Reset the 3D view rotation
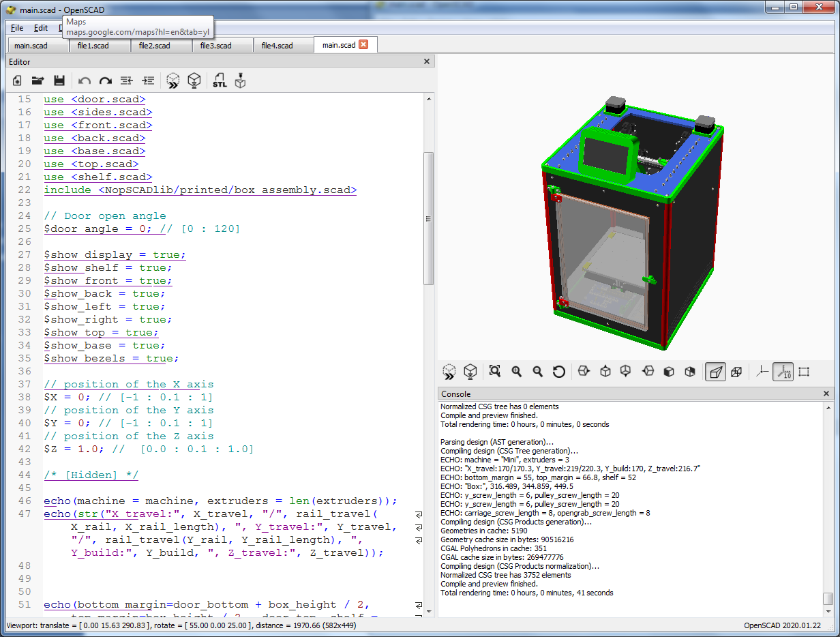 coord(558,372)
